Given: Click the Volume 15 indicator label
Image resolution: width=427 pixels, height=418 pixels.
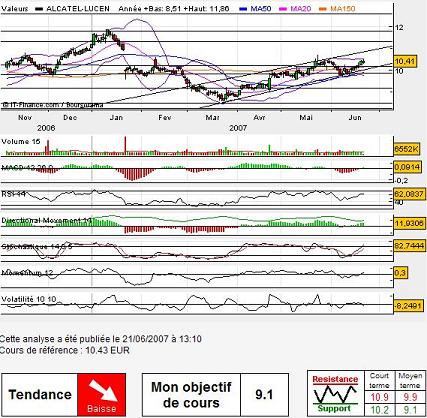Looking at the screenshot, I should [21, 142].
